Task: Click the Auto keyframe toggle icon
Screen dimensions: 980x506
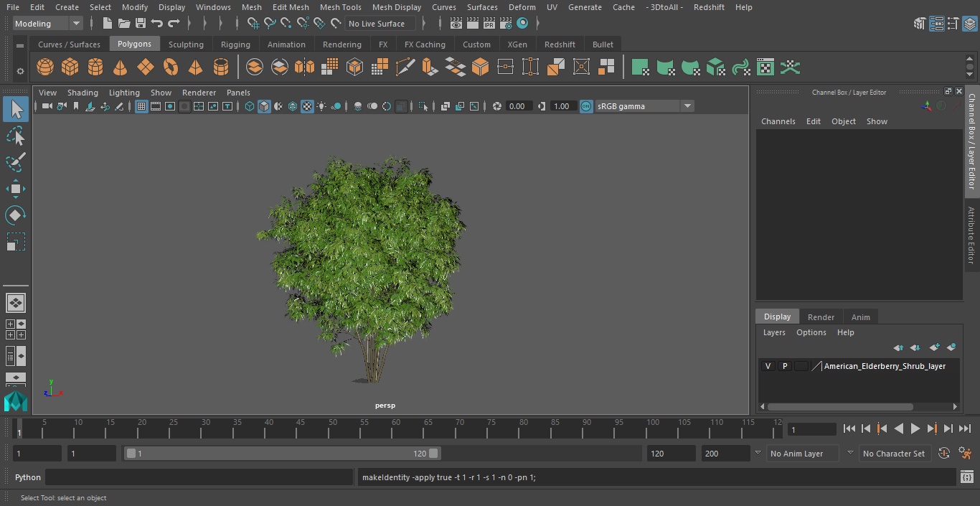Action: coord(944,453)
